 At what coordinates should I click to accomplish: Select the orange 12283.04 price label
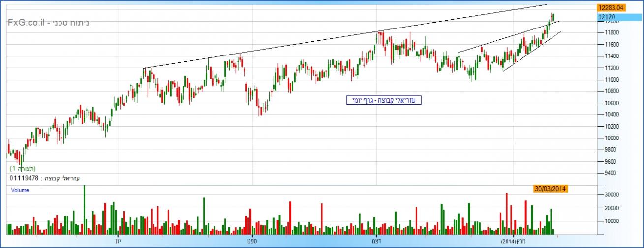coord(611,8)
